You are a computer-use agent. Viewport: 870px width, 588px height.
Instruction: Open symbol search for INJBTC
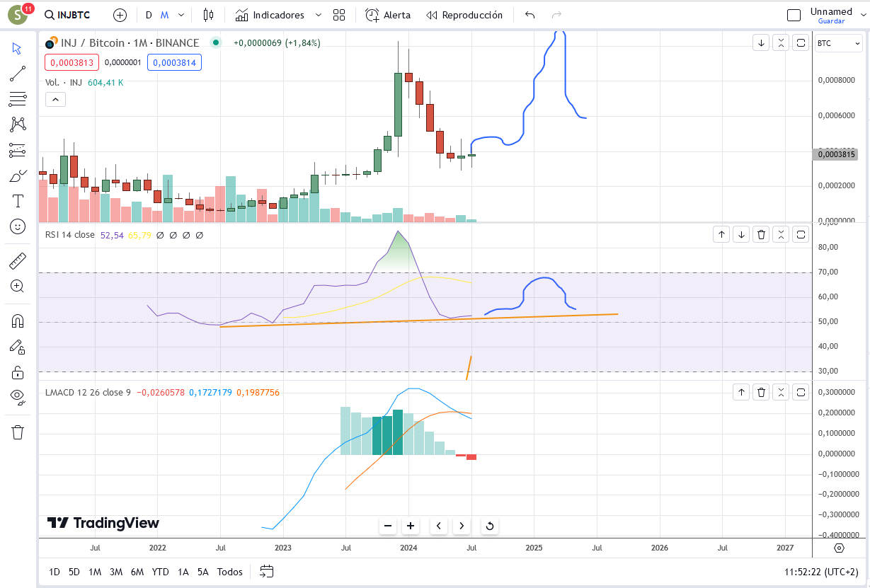pos(67,15)
